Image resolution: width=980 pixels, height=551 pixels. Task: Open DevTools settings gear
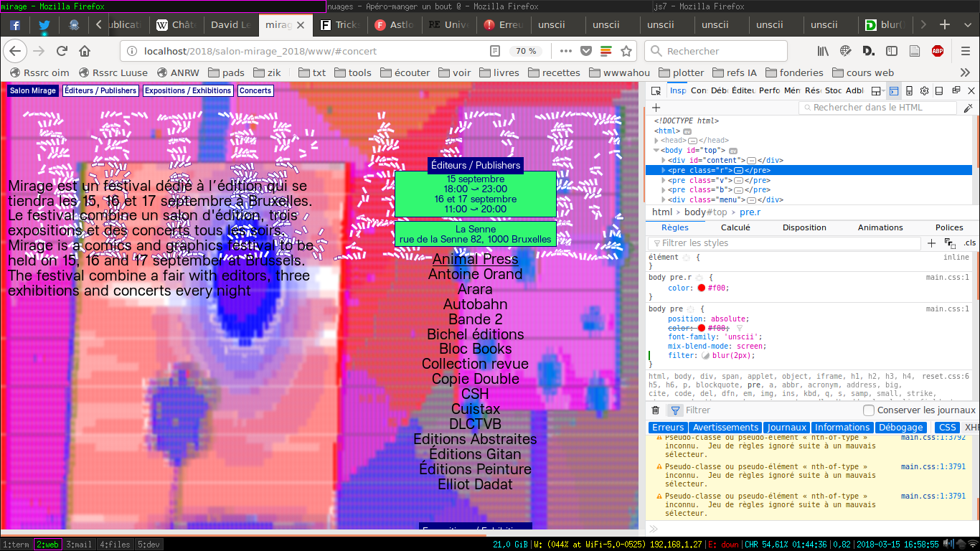pyautogui.click(x=925, y=90)
